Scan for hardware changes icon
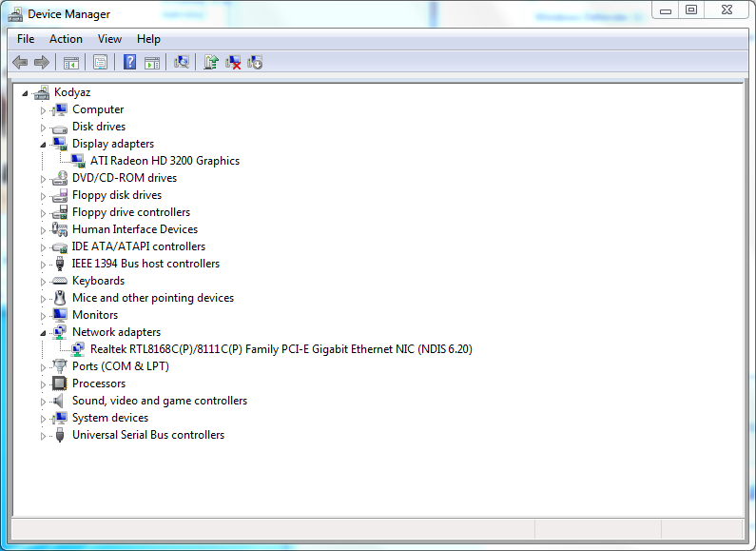 tap(182, 62)
